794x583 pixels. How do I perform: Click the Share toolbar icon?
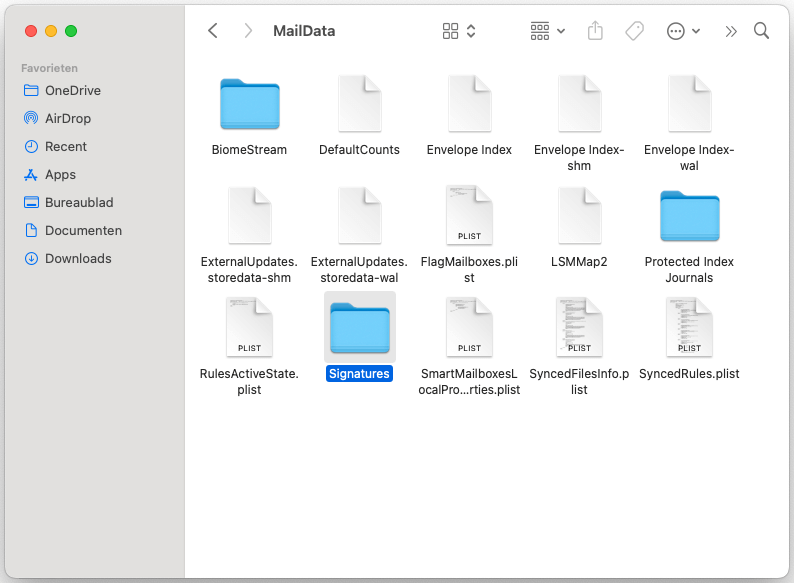point(595,31)
